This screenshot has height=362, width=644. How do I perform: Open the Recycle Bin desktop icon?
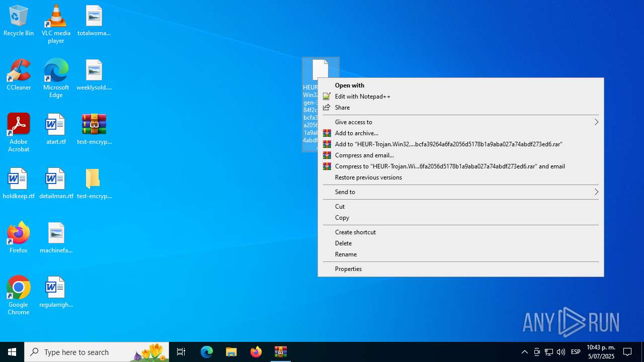[19, 21]
